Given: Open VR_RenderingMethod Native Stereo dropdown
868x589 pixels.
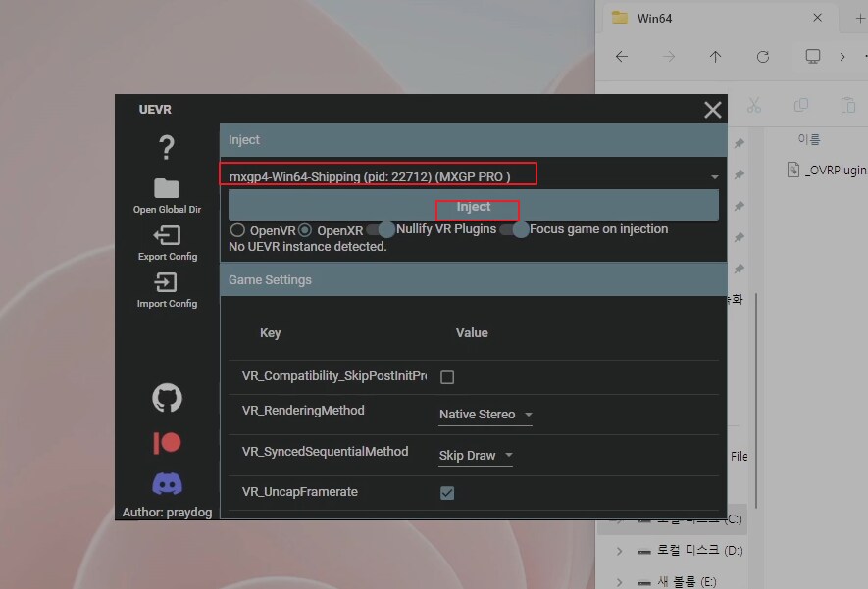Looking at the screenshot, I should [x=485, y=415].
